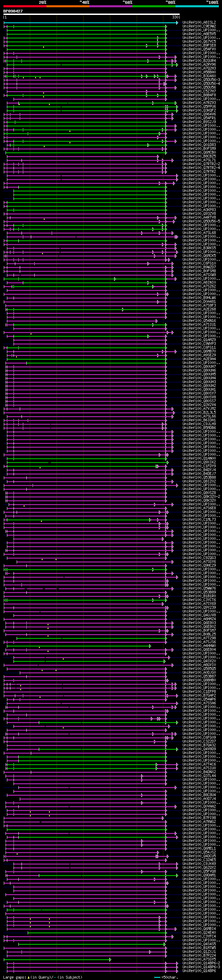222x980 pixels.
Task: Select the UniRef100_Q54FR1 entry
Action: pyautogui.click(x=199, y=118)
